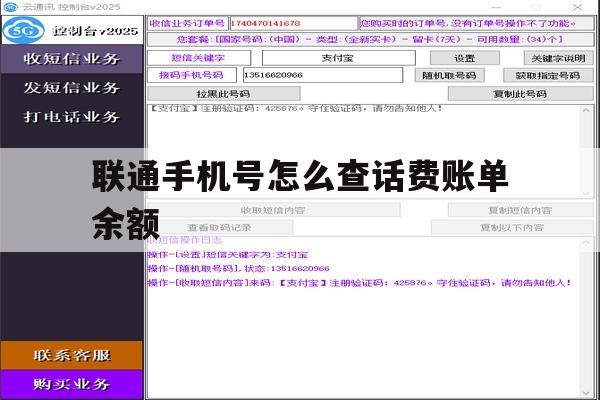The image size is (600, 400).
Task: Click the 收信业务订单号 label
Action: pos(188,23)
